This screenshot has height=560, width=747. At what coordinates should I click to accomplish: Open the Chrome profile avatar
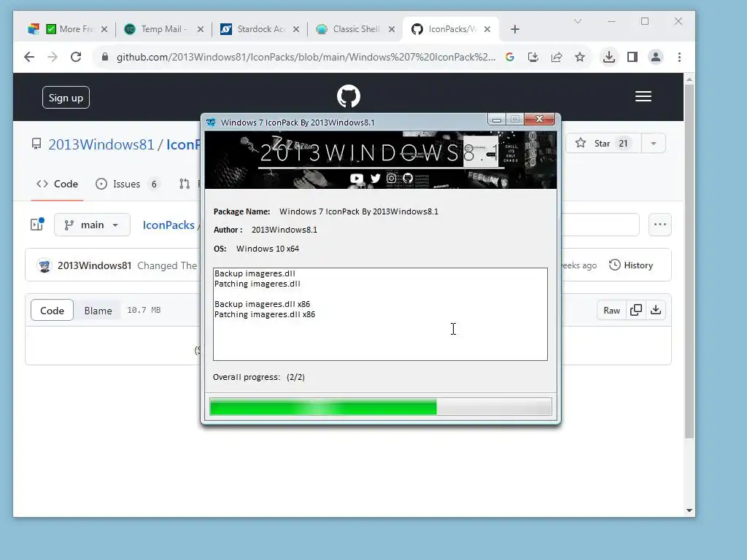pos(656,57)
